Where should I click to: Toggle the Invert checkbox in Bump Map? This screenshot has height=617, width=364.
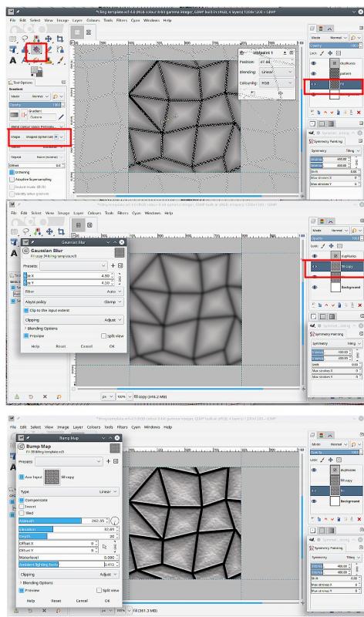pyautogui.click(x=22, y=507)
